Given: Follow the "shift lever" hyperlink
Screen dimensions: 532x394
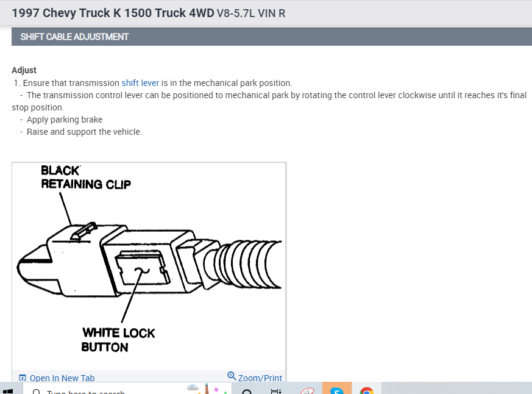Looking at the screenshot, I should pyautogui.click(x=140, y=83).
